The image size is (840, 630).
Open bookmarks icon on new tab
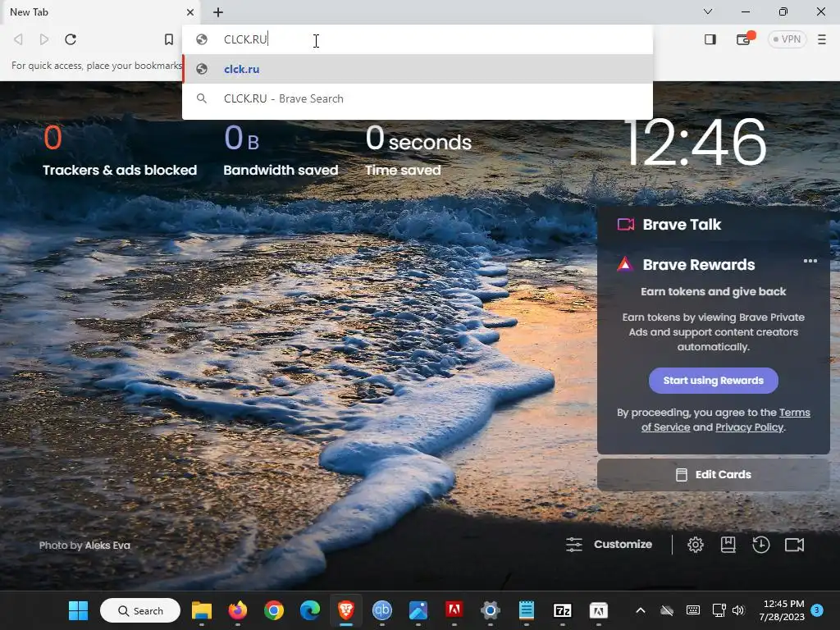[728, 545]
